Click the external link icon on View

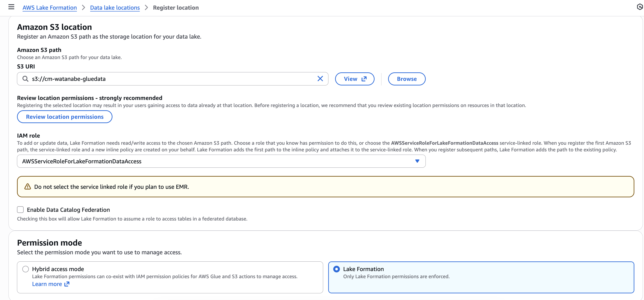tap(364, 79)
